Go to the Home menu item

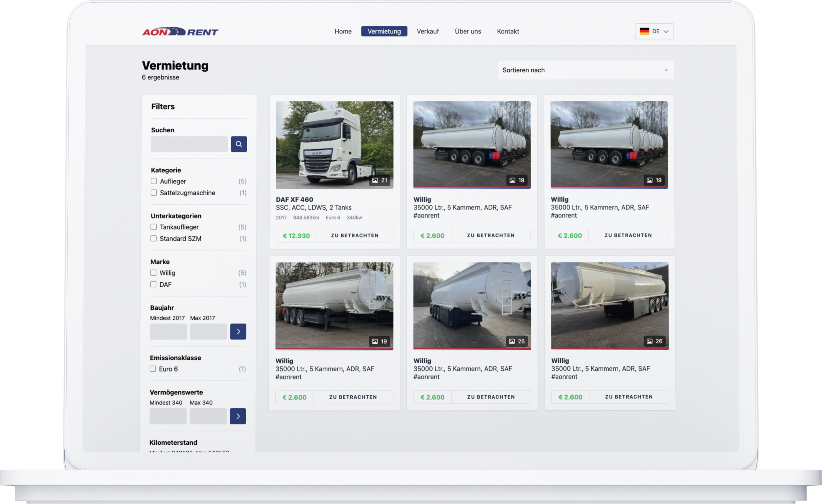click(343, 31)
